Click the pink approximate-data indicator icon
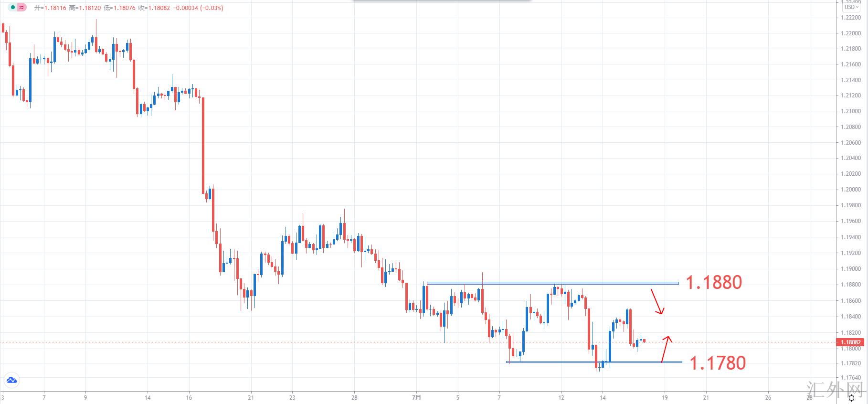 tap(22, 8)
